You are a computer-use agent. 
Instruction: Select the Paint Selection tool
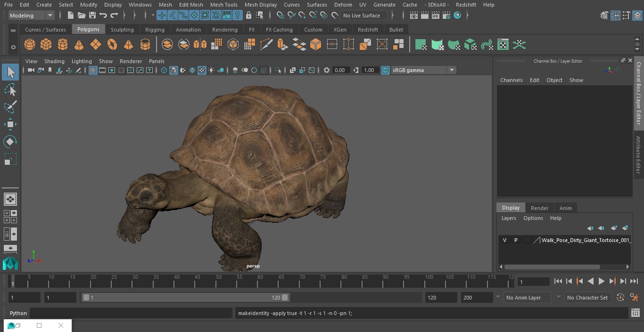(10, 107)
